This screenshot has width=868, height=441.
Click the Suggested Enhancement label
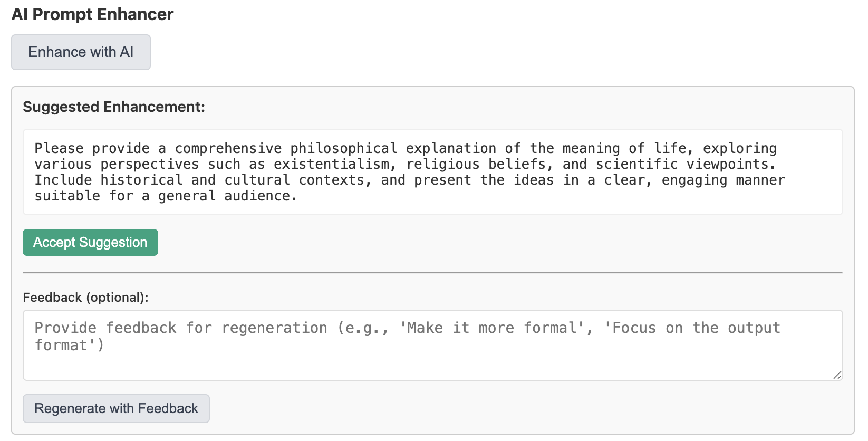point(114,107)
